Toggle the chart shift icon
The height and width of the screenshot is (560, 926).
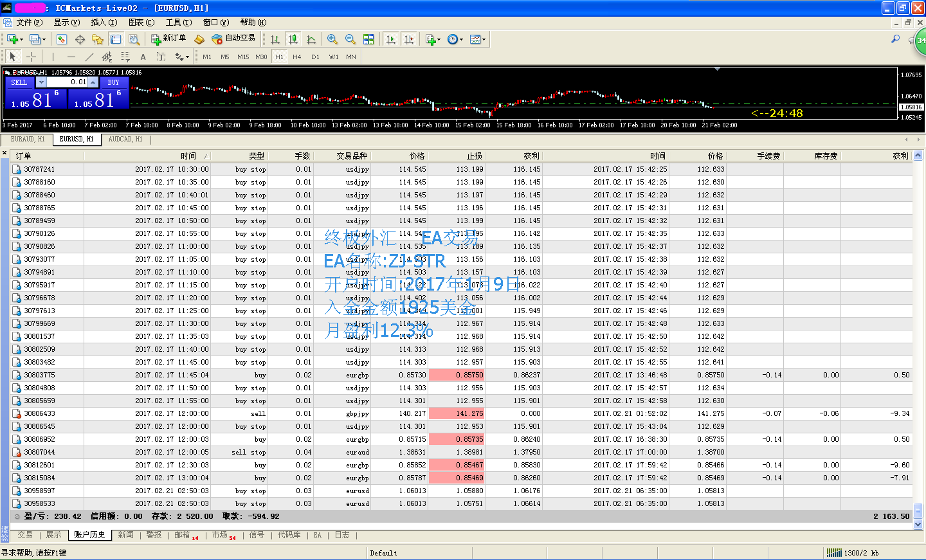[409, 39]
